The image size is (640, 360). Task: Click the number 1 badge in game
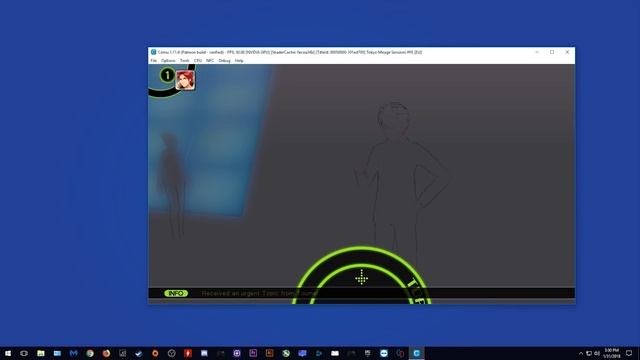pyautogui.click(x=167, y=75)
